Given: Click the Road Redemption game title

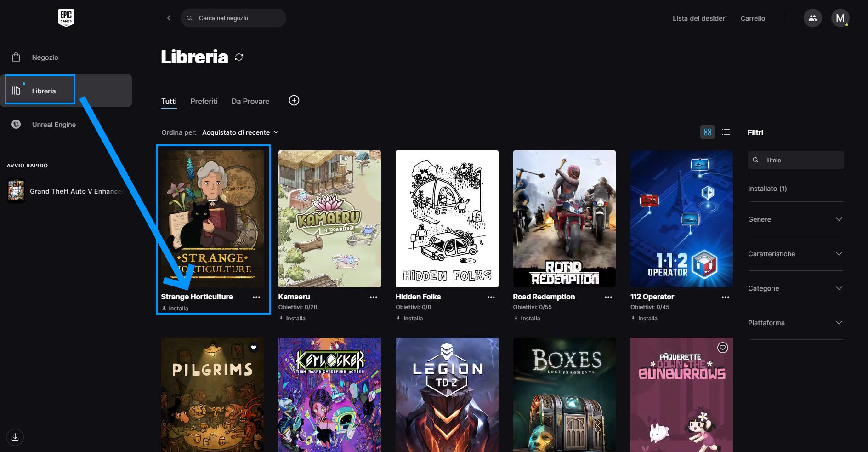Looking at the screenshot, I should [544, 297].
